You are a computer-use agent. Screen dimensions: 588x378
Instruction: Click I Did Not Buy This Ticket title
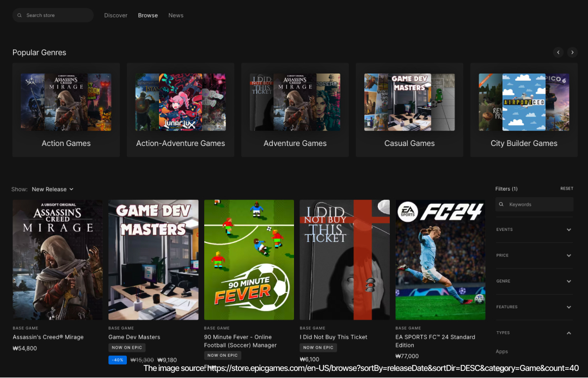333,337
